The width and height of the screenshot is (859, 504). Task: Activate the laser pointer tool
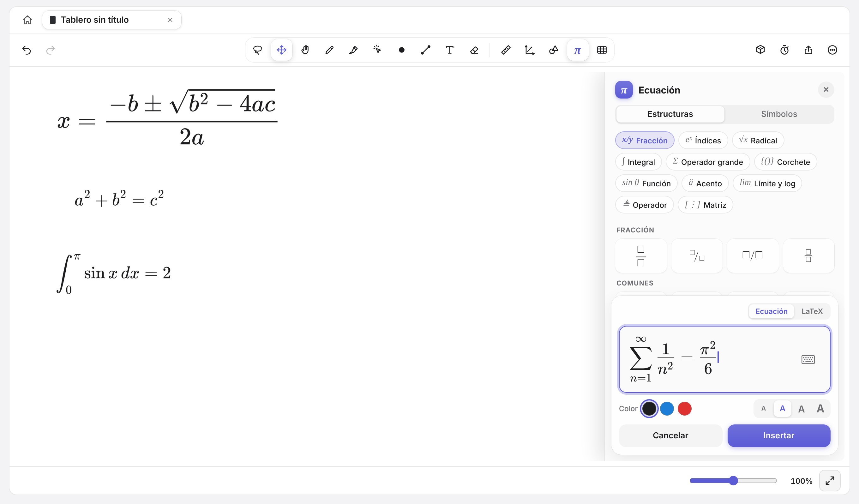tap(377, 50)
